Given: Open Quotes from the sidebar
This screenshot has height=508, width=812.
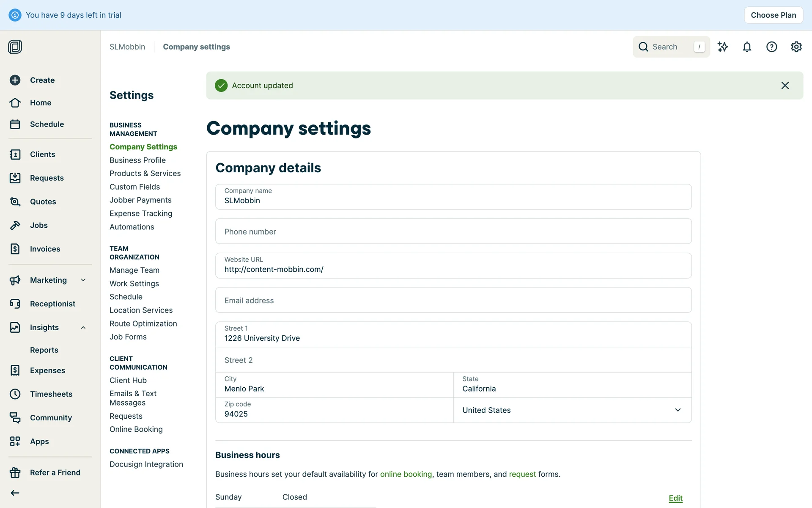Looking at the screenshot, I should pos(43,202).
